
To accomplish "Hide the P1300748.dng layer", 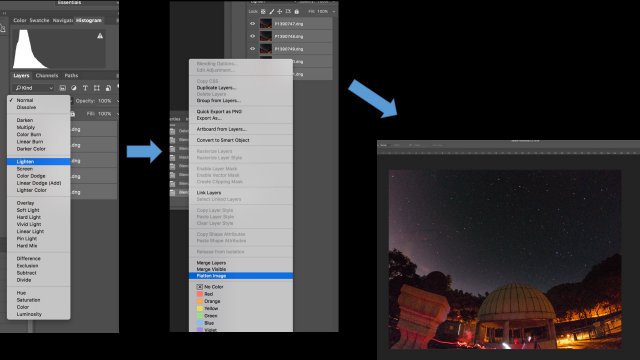I will tap(252, 36).
